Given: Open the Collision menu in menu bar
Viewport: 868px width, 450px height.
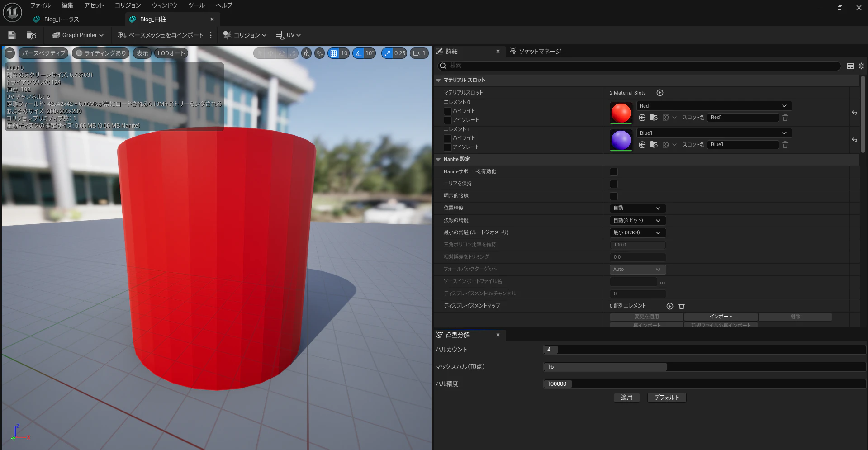Looking at the screenshot, I should [128, 5].
